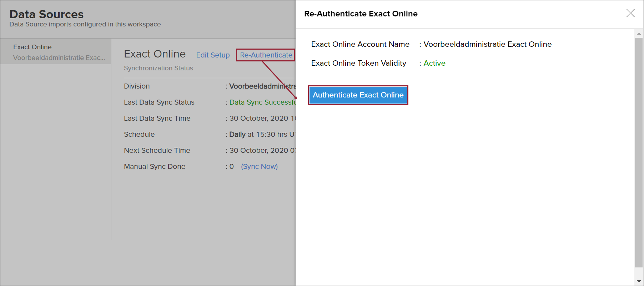Click the Exact Online main heading

point(155,54)
